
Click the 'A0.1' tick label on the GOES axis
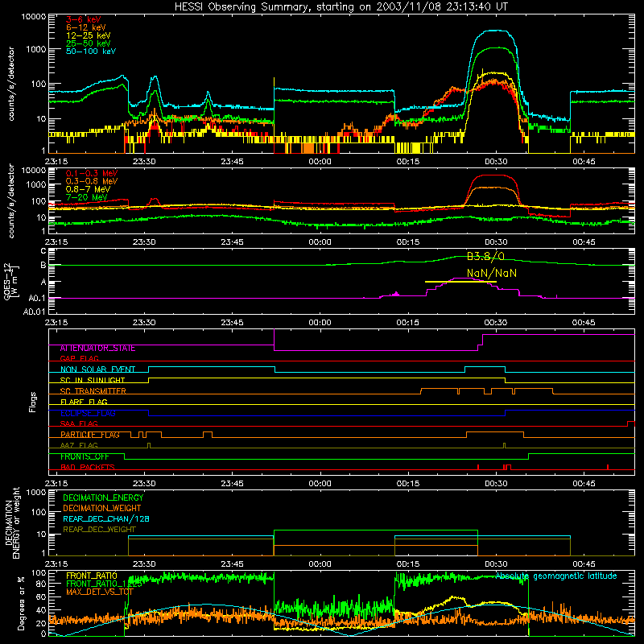(37, 298)
